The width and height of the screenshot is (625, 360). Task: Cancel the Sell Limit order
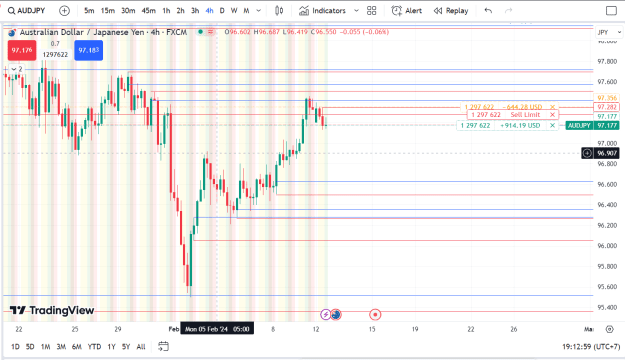click(x=552, y=115)
